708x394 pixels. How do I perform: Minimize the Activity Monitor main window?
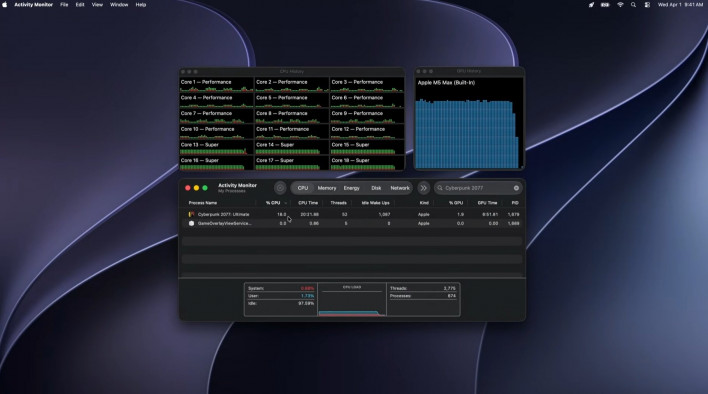[196, 188]
